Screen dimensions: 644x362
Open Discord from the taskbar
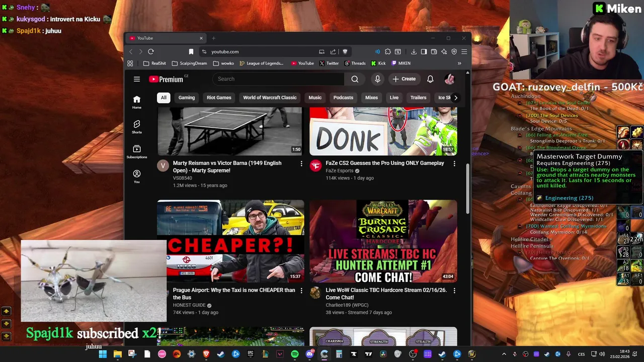pos(309,354)
